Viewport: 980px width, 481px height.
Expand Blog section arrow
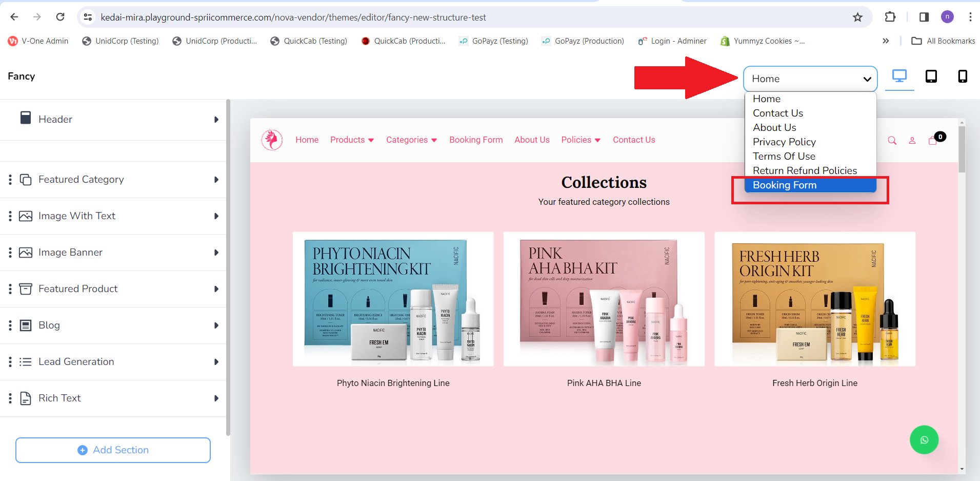tap(216, 325)
